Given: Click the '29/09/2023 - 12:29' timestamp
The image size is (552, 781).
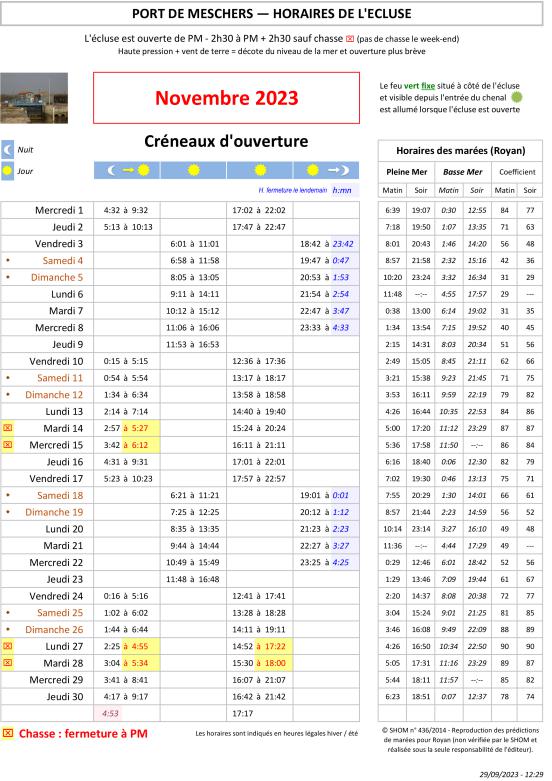Looking at the screenshot, I should tap(511, 775).
